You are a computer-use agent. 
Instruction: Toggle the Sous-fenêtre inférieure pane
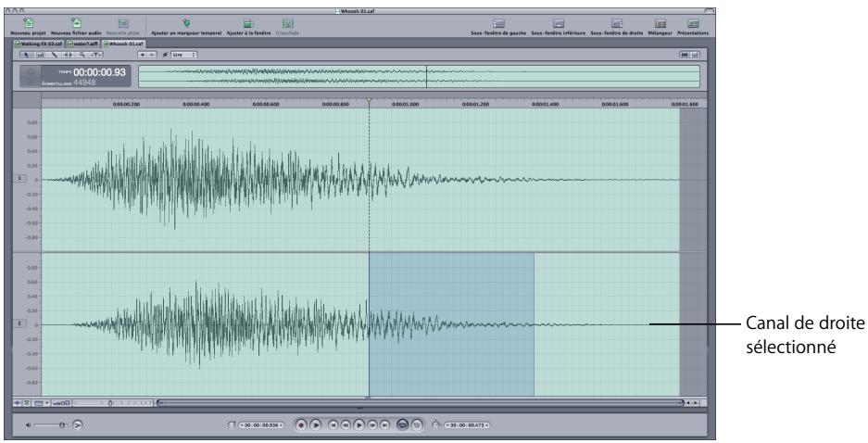(x=558, y=23)
